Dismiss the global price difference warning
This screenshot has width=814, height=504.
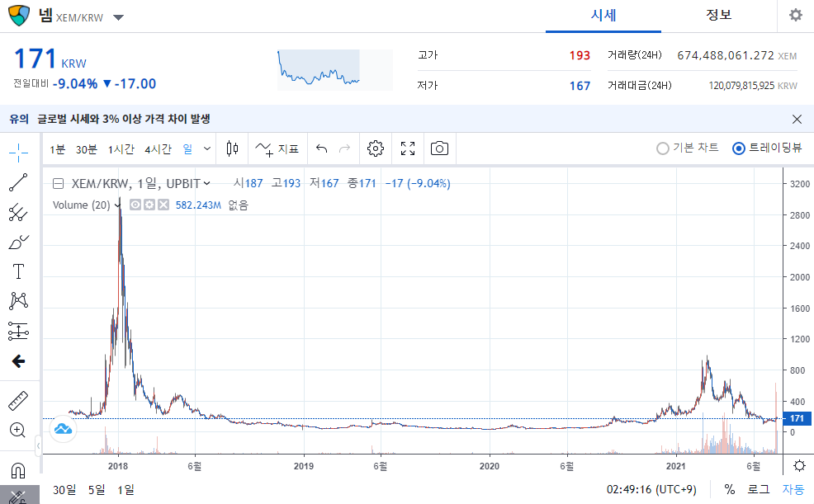point(797,120)
